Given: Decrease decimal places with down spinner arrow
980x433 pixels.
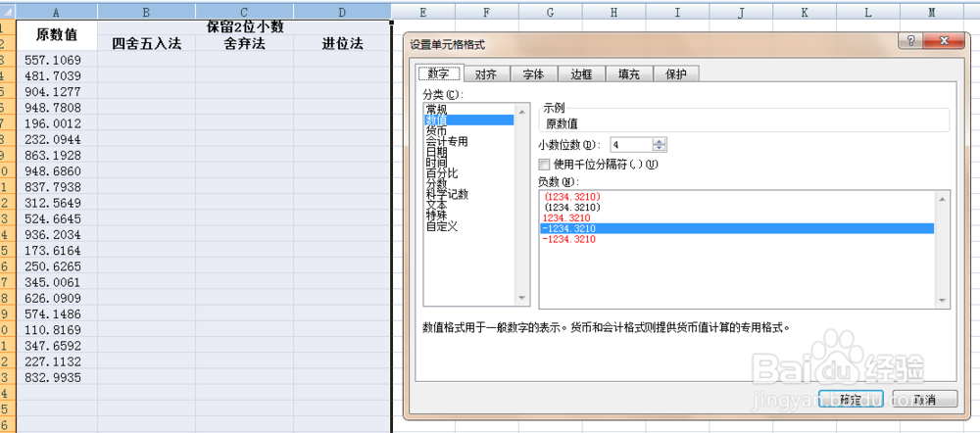Looking at the screenshot, I should [x=660, y=148].
